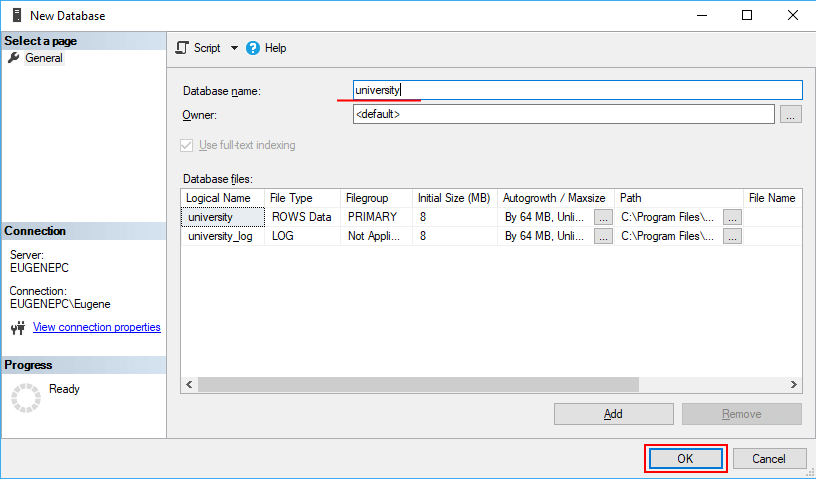Open Help via the question mark icon
This screenshot has width=816, height=479.
(253, 48)
